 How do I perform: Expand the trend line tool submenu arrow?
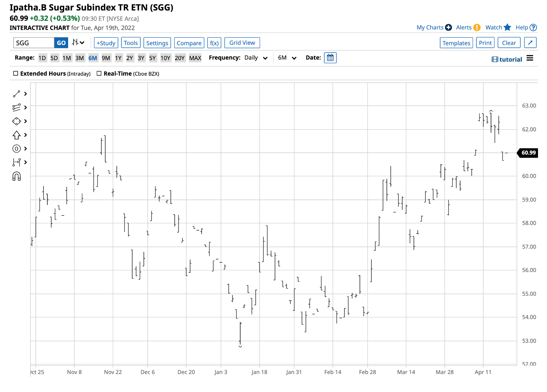[25, 94]
